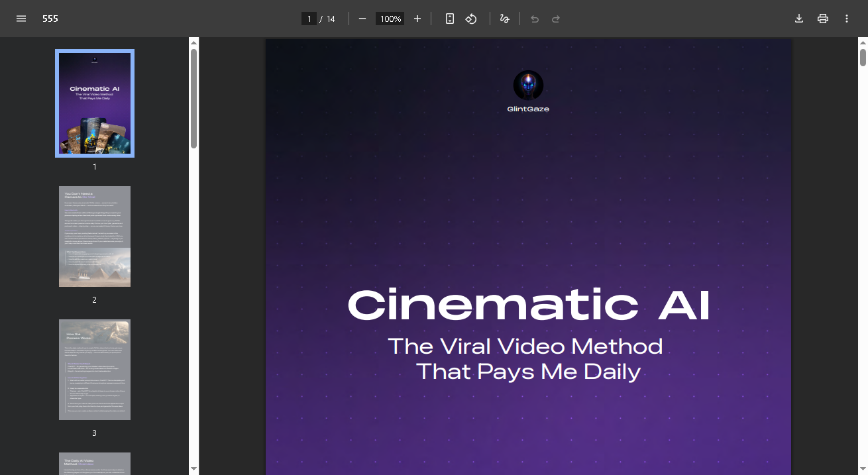Screen dimensions: 868x475
Task: Click the GlintGaze logo on the page
Action: click(528, 86)
